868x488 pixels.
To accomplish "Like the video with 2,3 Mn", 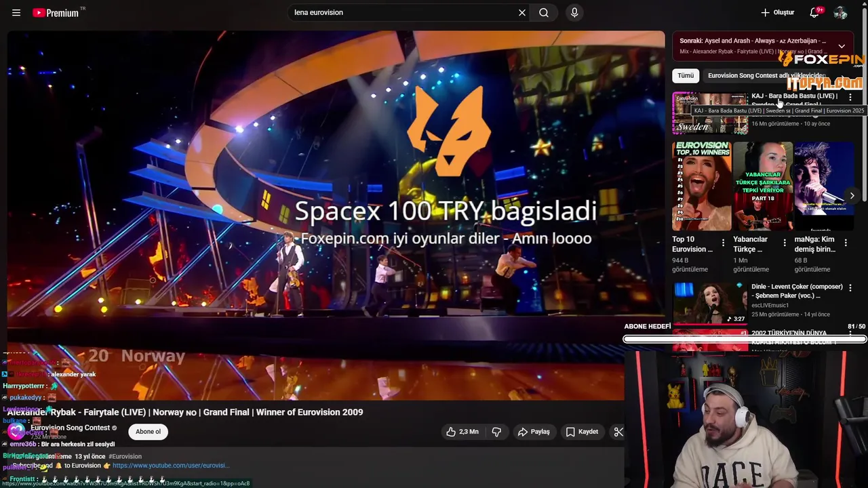I will tap(462, 432).
